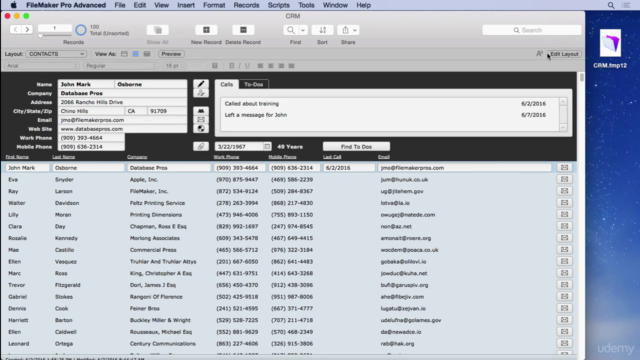Sort by Last Call column header
This screenshot has width=640, height=360.
click(x=332, y=157)
